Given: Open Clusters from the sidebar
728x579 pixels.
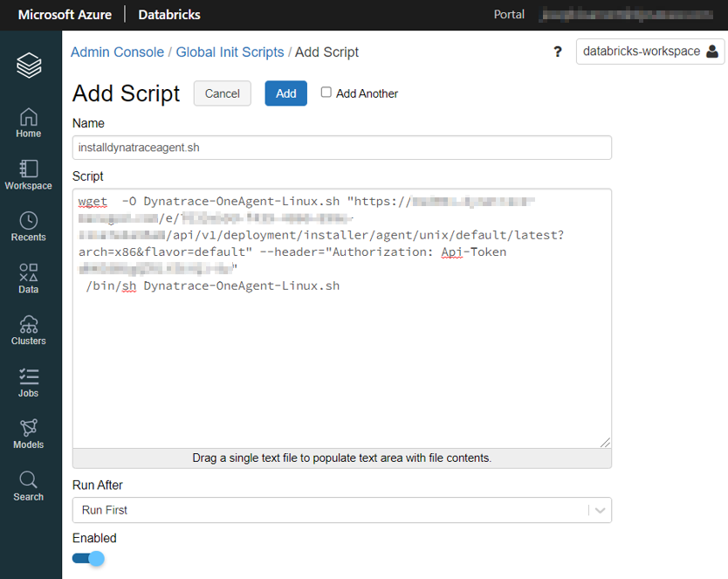Looking at the screenshot, I should click(29, 330).
